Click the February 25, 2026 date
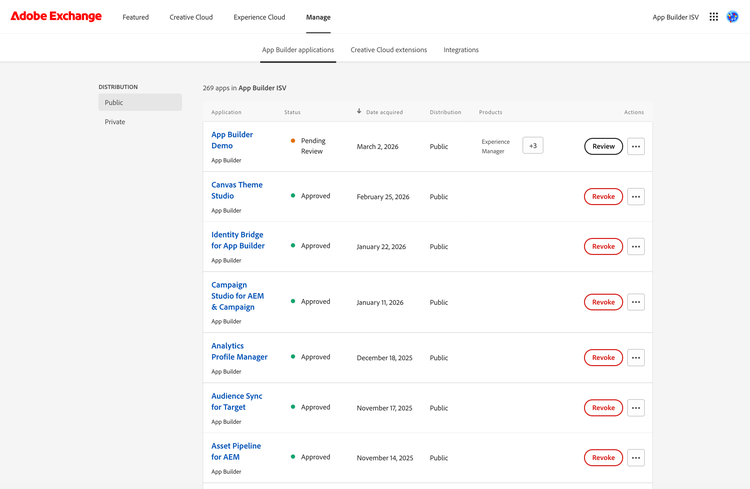750x489 pixels. point(383,197)
